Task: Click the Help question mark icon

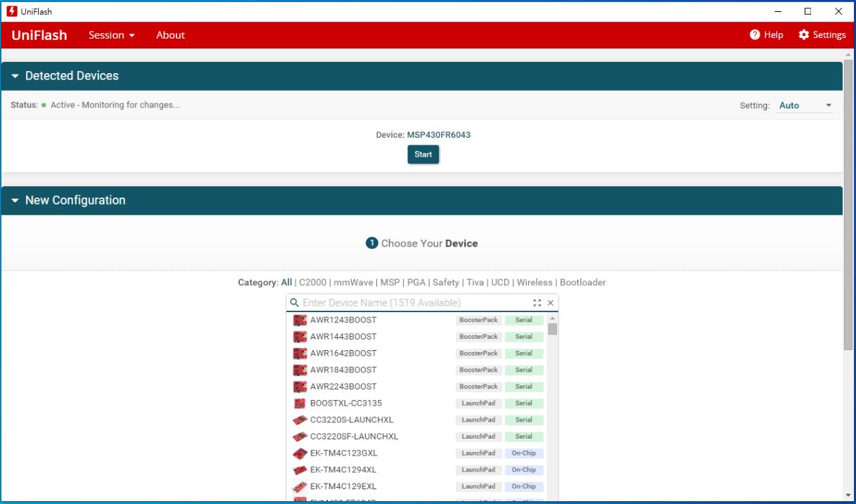Action: coord(755,34)
